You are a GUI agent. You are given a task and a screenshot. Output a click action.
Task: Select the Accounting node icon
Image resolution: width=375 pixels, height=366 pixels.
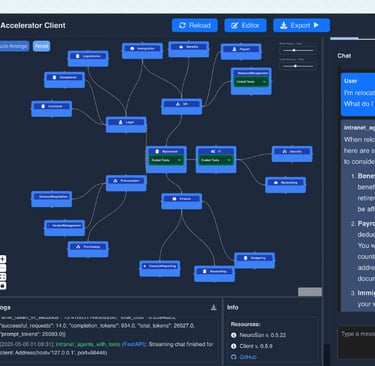coord(205,272)
